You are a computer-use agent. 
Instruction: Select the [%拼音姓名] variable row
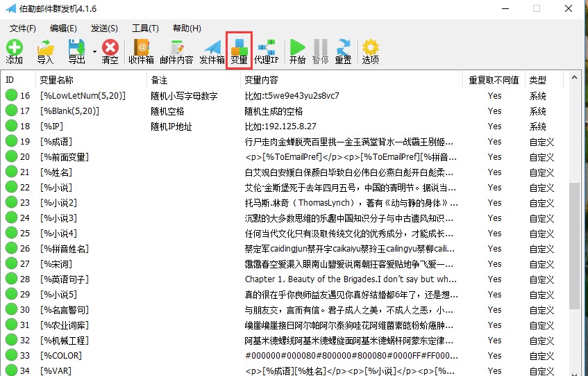click(x=282, y=249)
